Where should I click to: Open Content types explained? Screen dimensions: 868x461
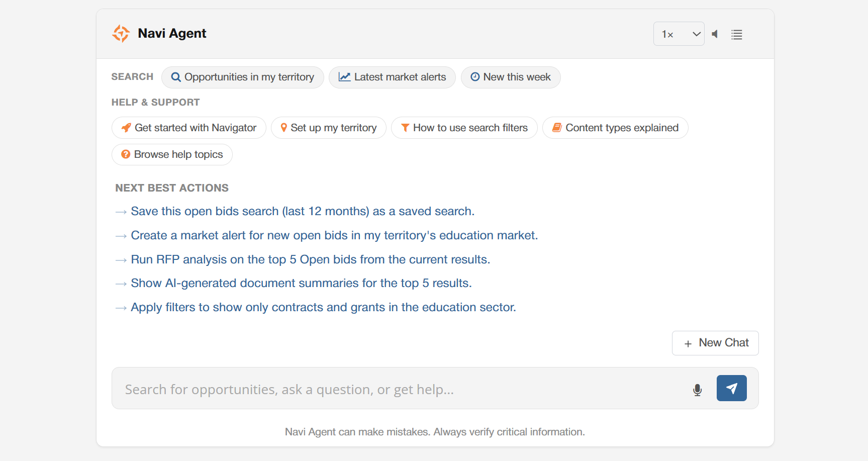(x=615, y=128)
